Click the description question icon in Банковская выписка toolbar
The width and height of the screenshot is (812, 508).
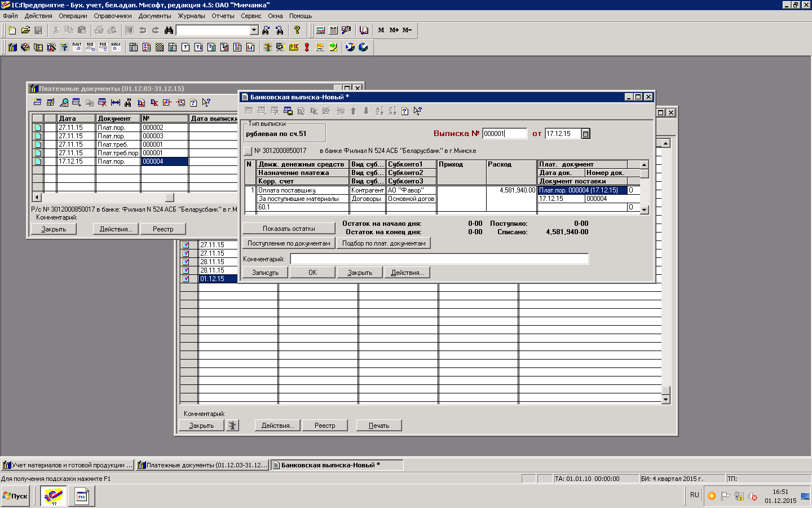[405, 111]
